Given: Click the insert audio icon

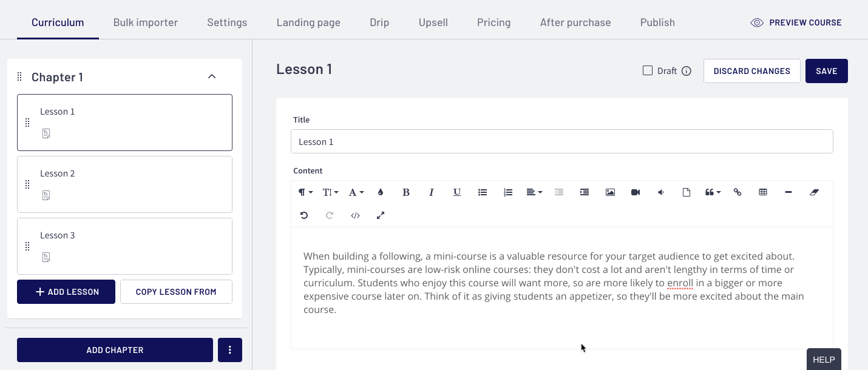Looking at the screenshot, I should coord(661,192).
